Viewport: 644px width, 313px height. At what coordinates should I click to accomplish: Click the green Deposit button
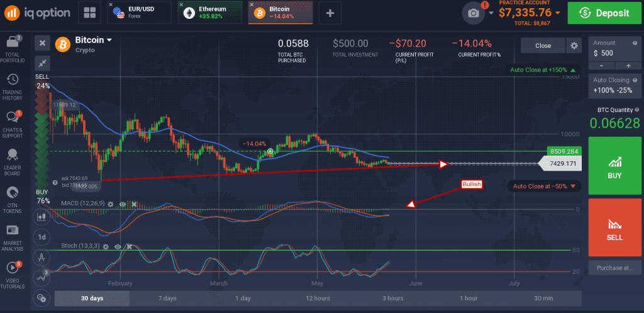click(x=606, y=13)
